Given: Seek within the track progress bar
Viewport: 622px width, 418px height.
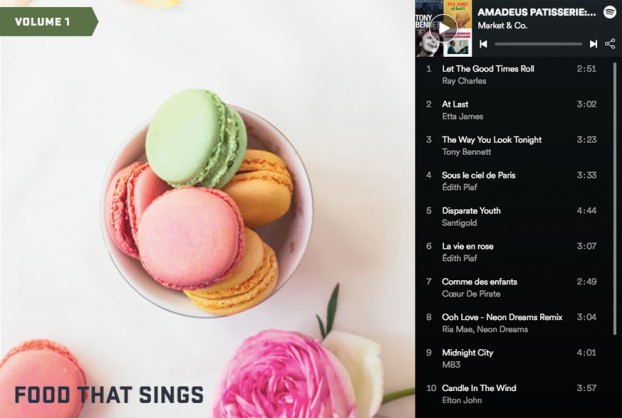Looking at the screenshot, I should [538, 44].
